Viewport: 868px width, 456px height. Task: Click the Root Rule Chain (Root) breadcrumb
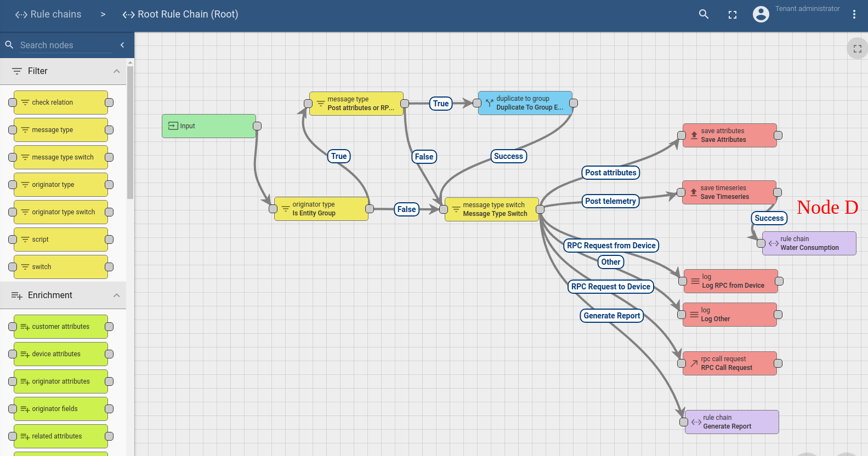[x=180, y=14]
